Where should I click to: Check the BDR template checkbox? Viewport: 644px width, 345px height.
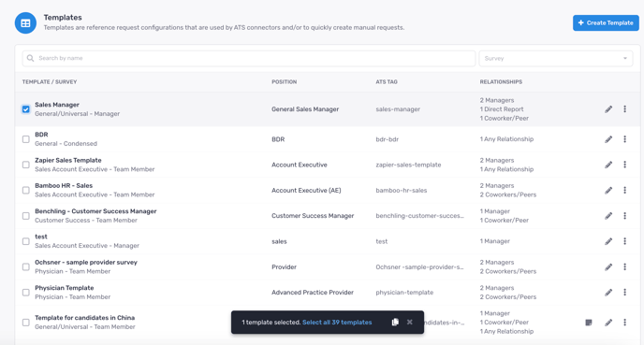26,139
